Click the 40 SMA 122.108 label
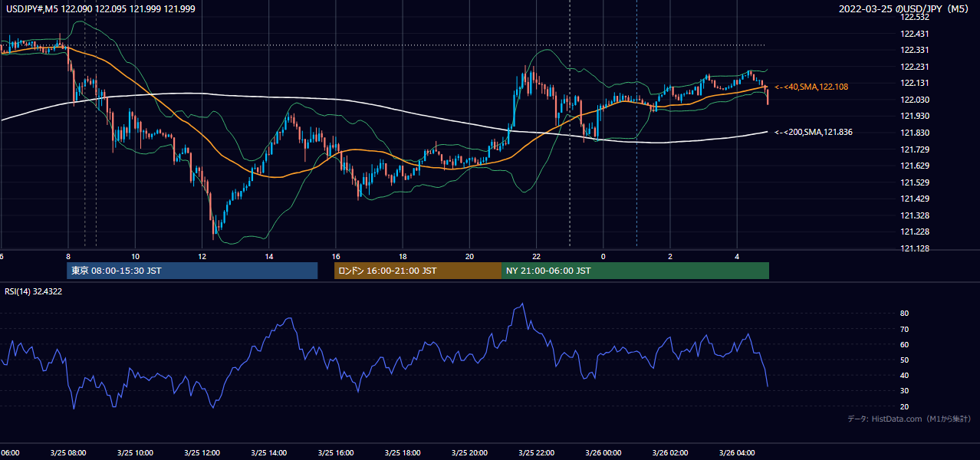 811,87
